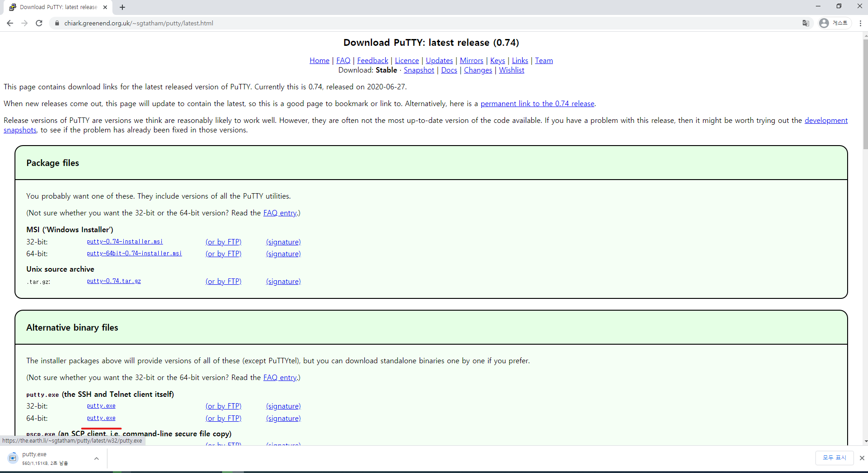The height and width of the screenshot is (473, 868).
Task: Click the Package files section heading
Action: [x=53, y=163]
